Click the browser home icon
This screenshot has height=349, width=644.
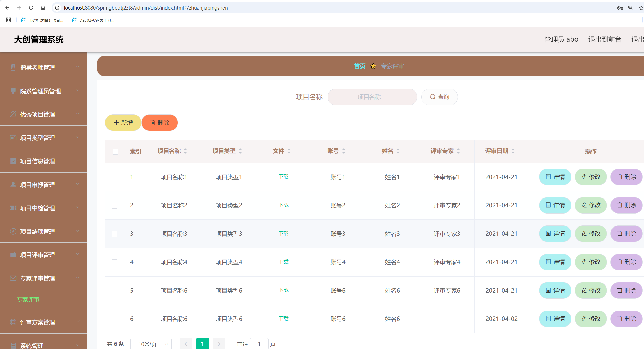click(43, 8)
